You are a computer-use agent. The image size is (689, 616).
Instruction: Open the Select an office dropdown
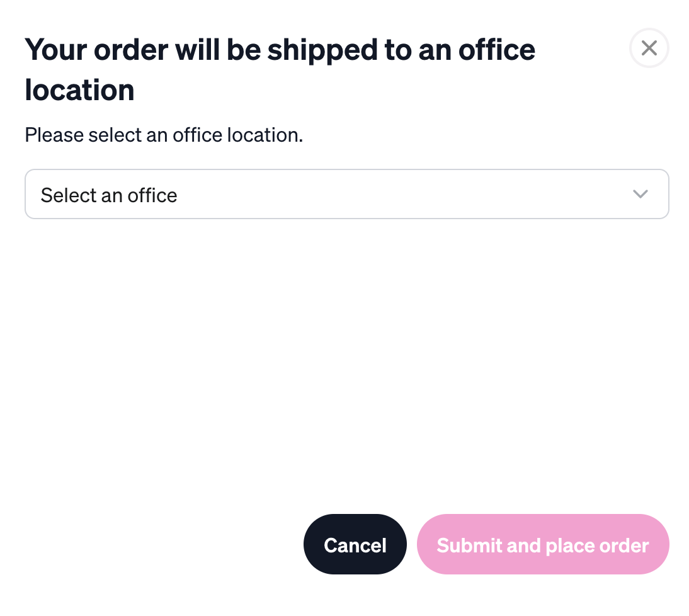(346, 194)
